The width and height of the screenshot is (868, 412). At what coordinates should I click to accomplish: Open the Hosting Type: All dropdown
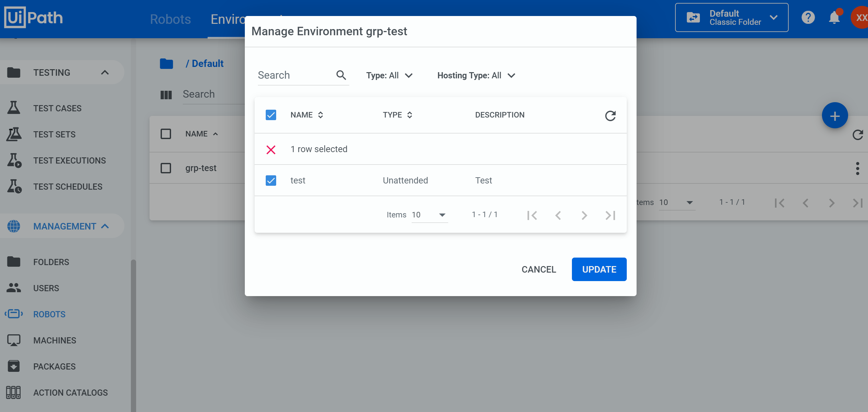click(x=476, y=75)
